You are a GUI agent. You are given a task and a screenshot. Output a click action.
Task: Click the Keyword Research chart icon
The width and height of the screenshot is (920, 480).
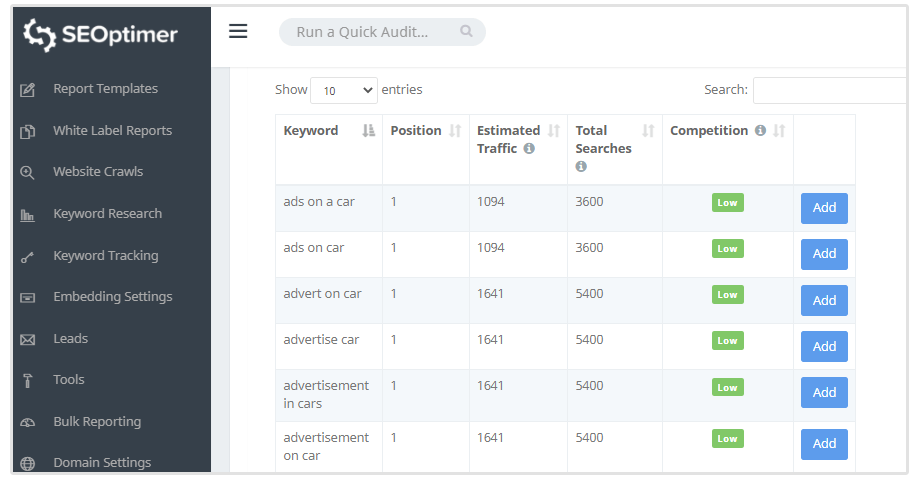click(28, 215)
